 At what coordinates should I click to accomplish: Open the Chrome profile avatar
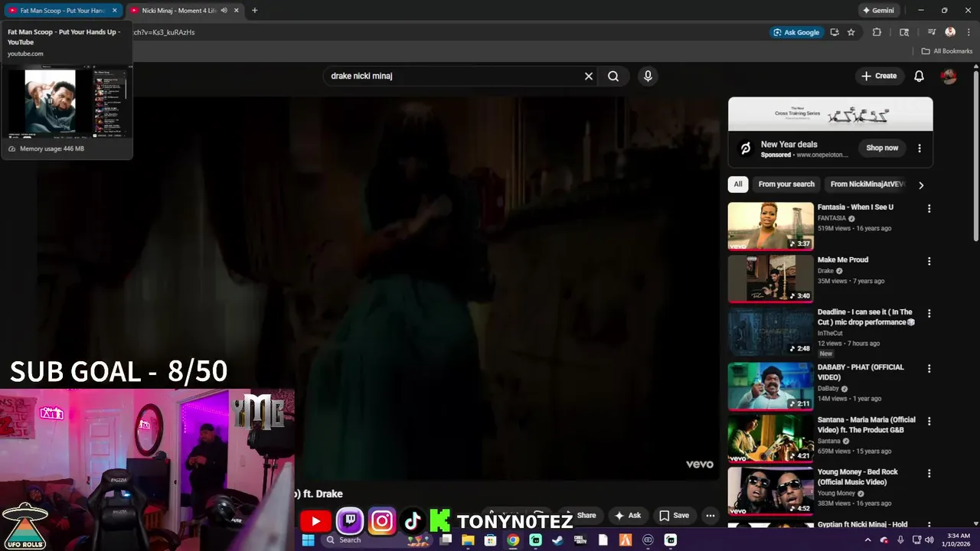(x=950, y=32)
